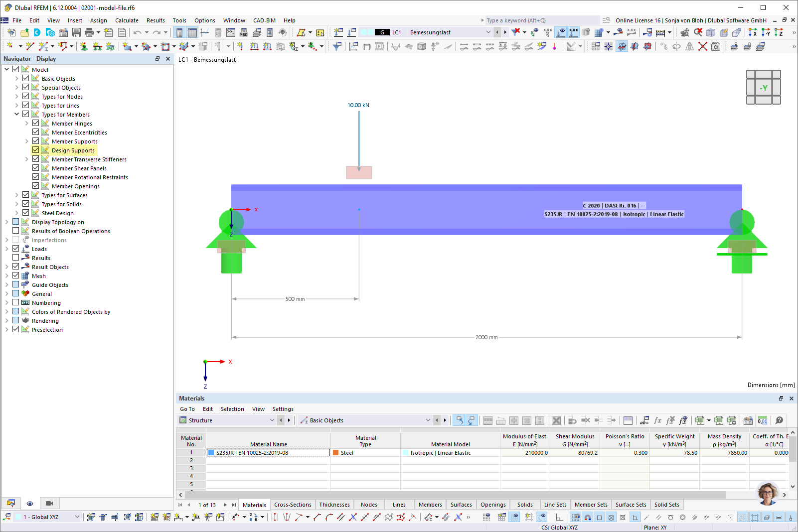Select the function fx icon in the Materials toolbar

click(657, 420)
